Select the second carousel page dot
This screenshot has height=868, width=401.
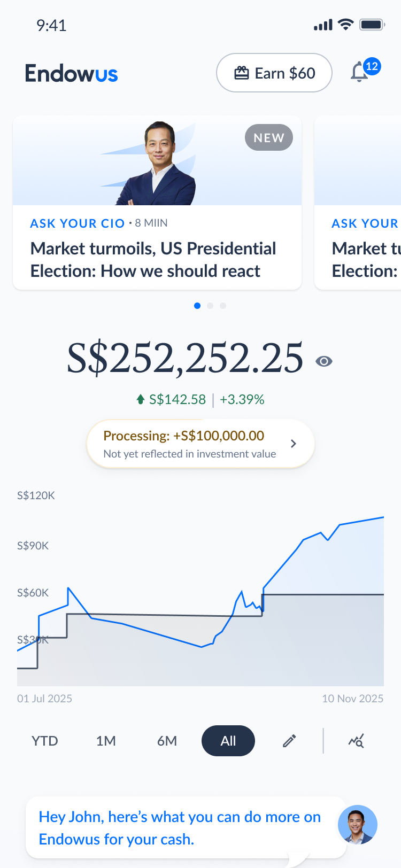210,306
